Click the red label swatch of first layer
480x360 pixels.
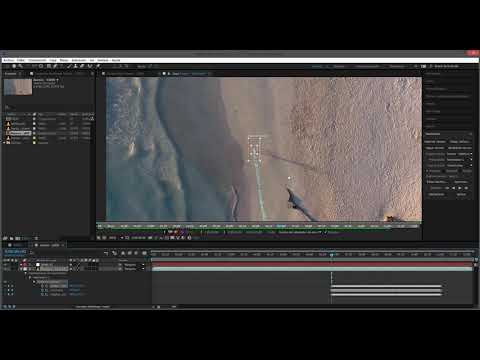pyautogui.click(x=24, y=264)
